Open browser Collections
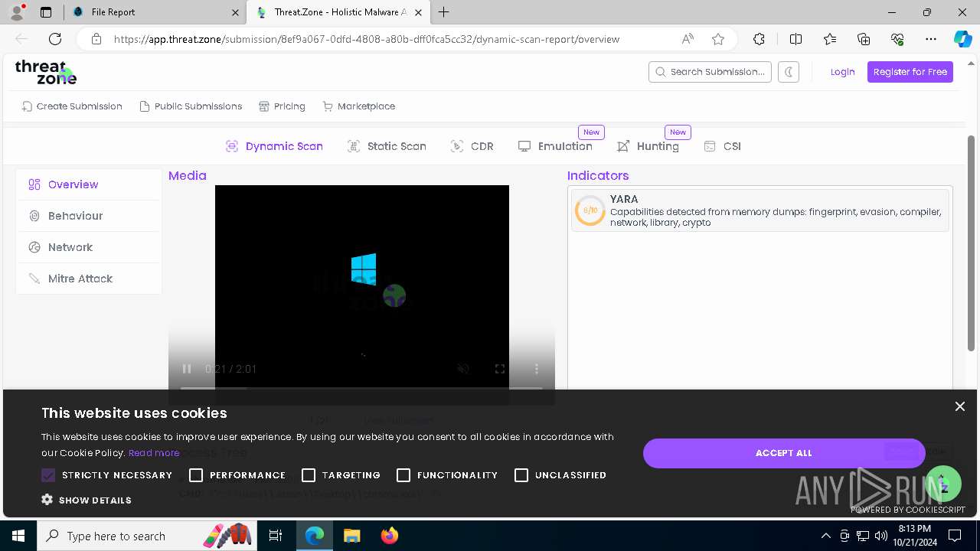The width and height of the screenshot is (980, 551). tap(864, 39)
